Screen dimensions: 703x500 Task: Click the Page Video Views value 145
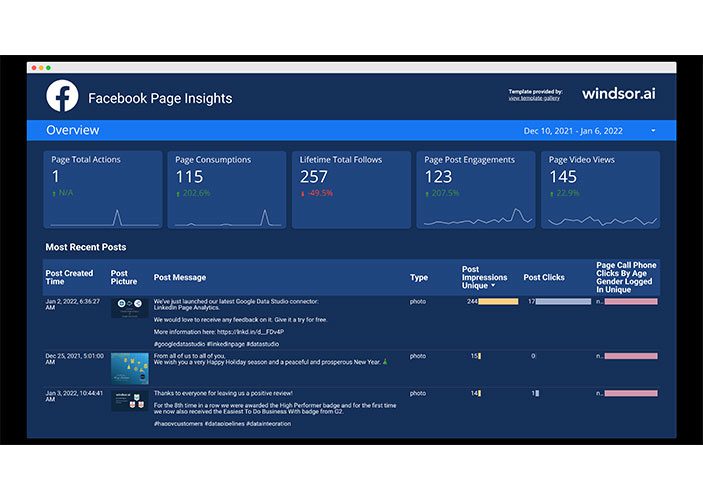point(563,177)
